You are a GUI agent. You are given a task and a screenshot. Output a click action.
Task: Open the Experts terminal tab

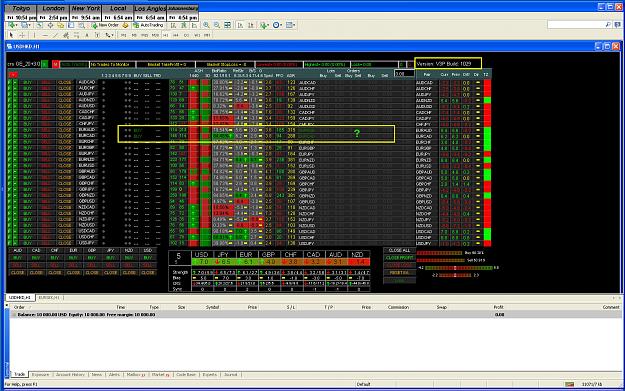tap(210, 375)
